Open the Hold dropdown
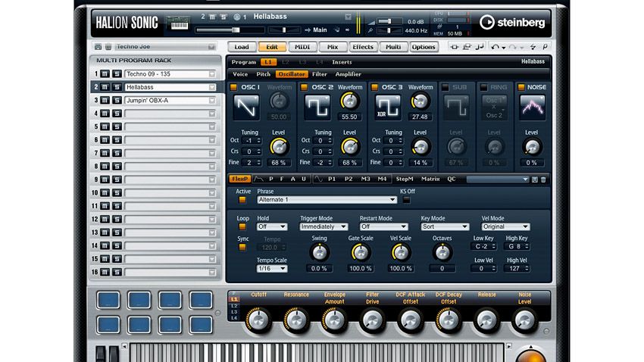This screenshot has height=362, width=644. [x=272, y=226]
